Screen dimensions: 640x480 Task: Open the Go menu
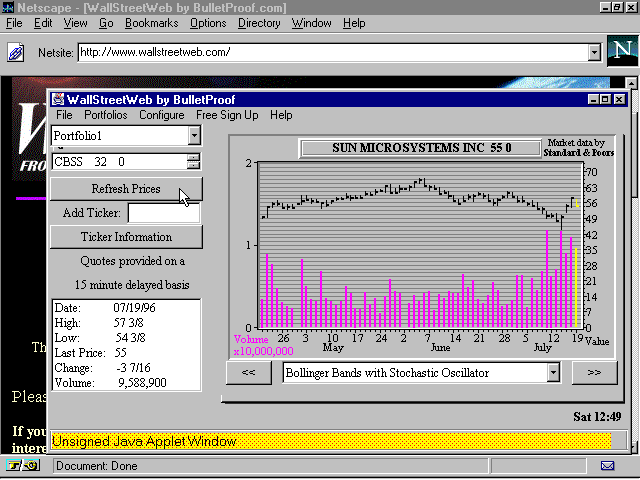click(x=106, y=23)
